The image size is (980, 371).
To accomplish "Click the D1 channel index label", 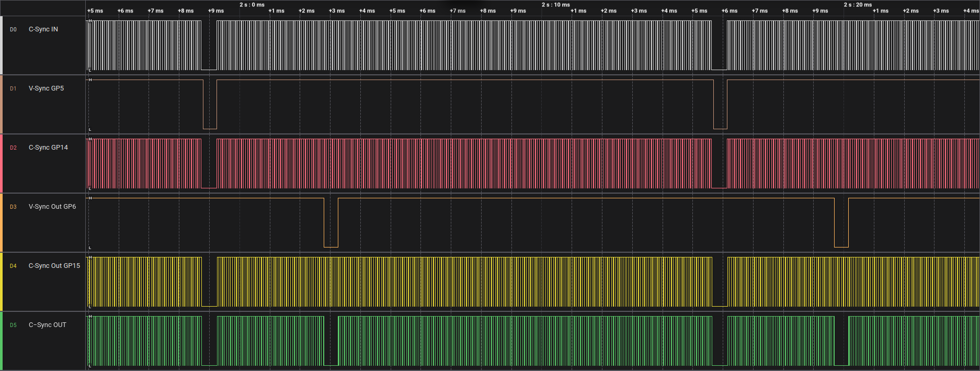I will click(13, 89).
